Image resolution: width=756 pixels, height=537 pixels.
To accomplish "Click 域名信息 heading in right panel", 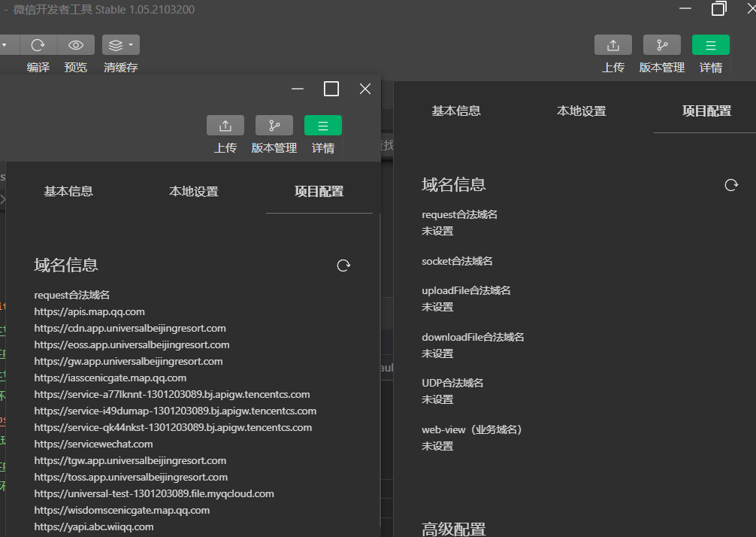I will [454, 184].
